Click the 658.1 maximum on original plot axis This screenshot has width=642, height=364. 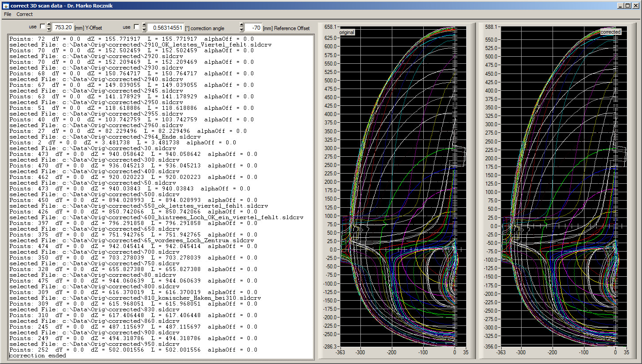coord(330,27)
